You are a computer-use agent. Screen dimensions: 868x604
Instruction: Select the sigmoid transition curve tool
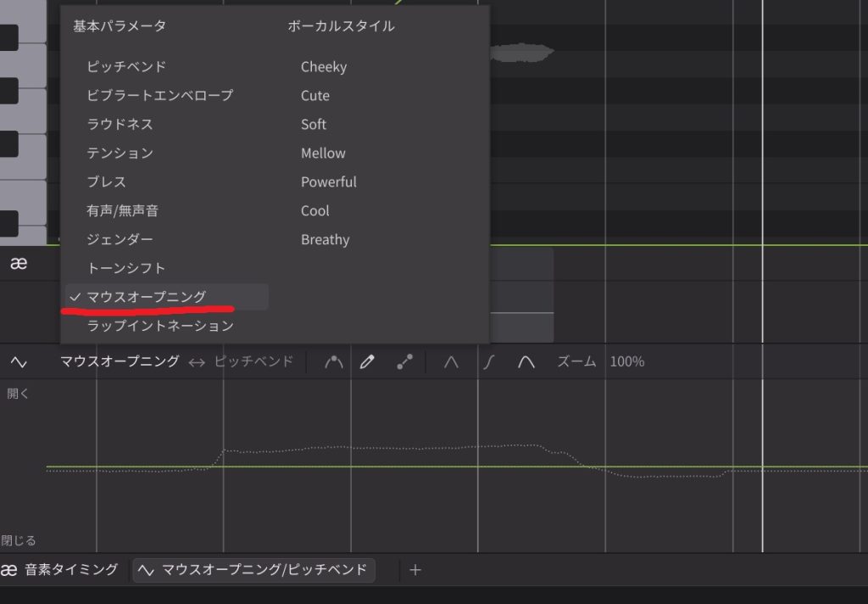488,361
